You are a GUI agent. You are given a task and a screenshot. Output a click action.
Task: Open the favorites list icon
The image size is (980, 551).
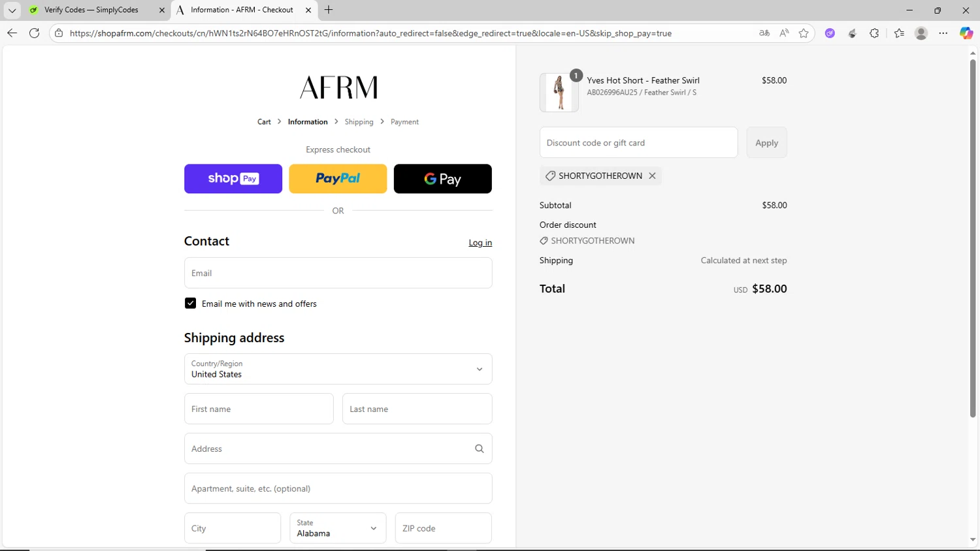coord(899,33)
